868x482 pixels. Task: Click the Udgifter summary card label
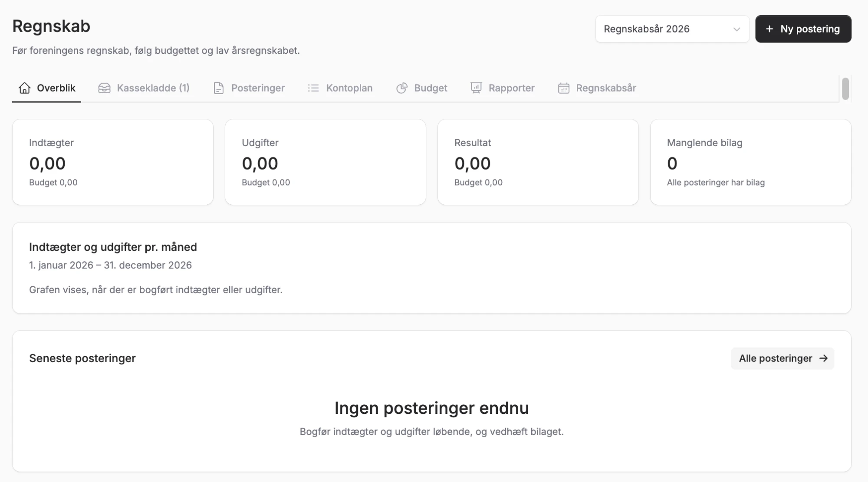[260, 143]
